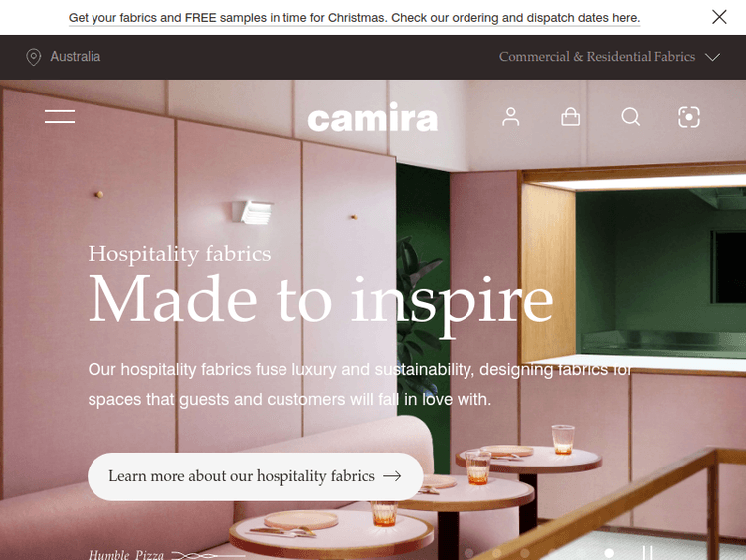Open the shopping bag icon
The width and height of the screenshot is (746, 560).
571,117
